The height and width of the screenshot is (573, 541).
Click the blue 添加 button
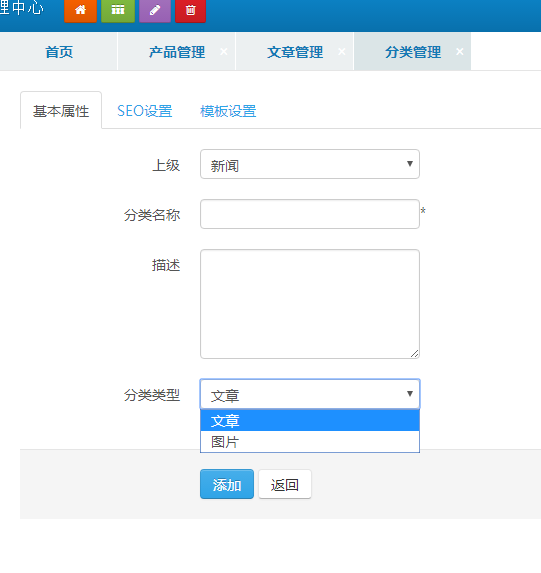coord(227,484)
